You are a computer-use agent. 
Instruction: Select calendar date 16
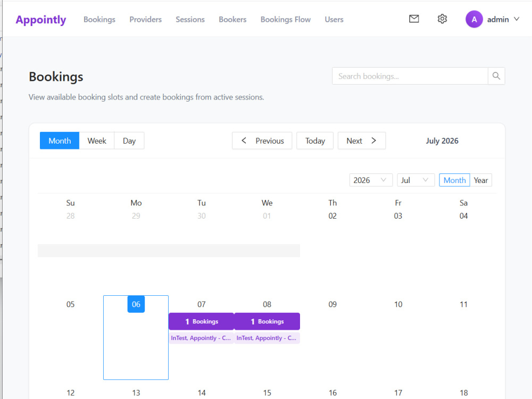coord(332,393)
